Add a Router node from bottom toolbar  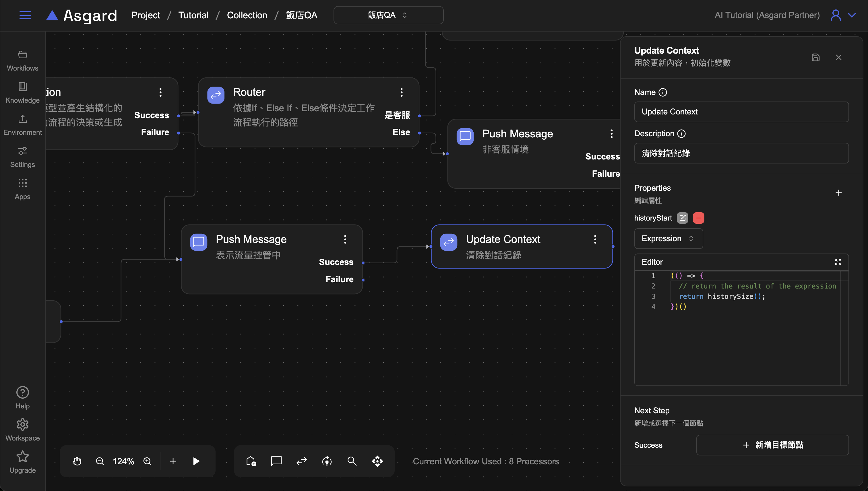click(x=301, y=461)
